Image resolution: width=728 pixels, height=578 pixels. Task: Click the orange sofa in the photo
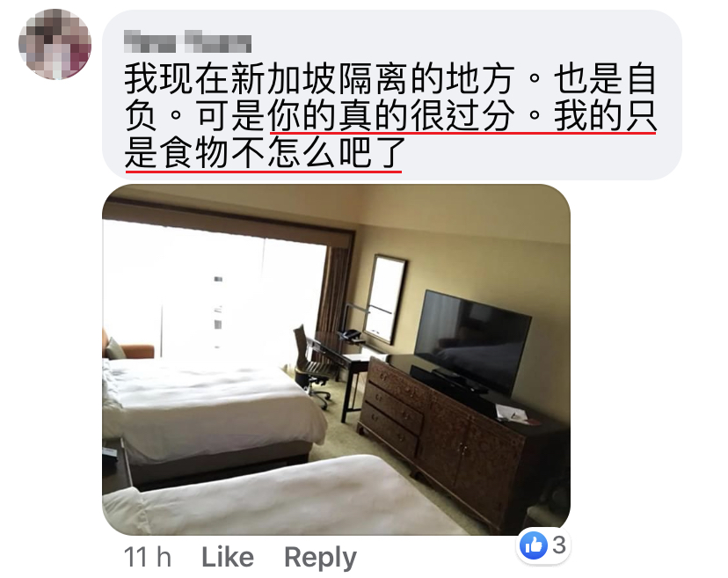tap(128, 346)
